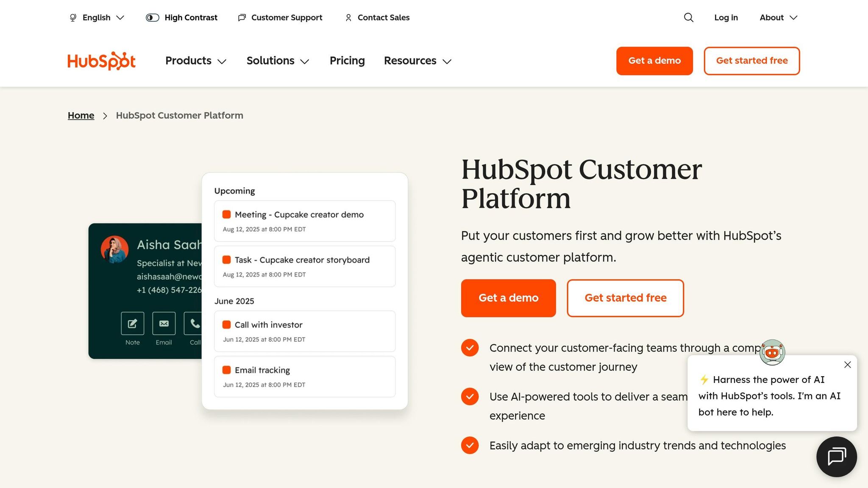Screen dimensions: 868x488
Task: Click the Home breadcrumb link
Action: (81, 115)
